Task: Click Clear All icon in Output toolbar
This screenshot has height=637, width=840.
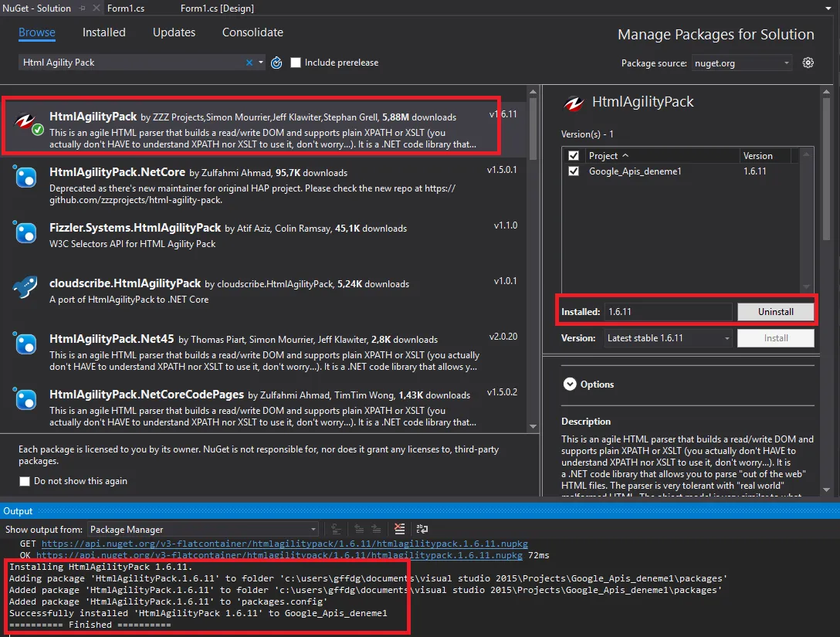Action: [x=400, y=529]
